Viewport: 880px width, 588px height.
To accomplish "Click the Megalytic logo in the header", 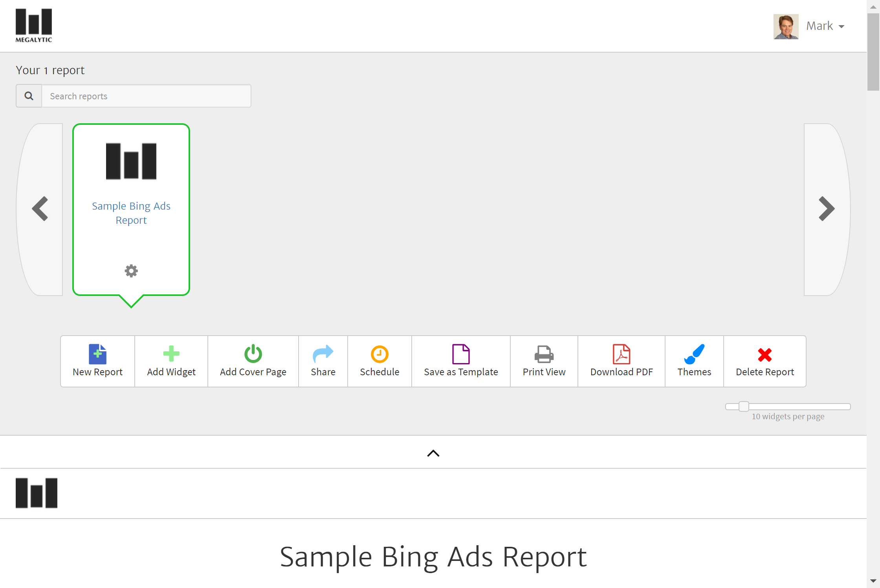I will [34, 25].
